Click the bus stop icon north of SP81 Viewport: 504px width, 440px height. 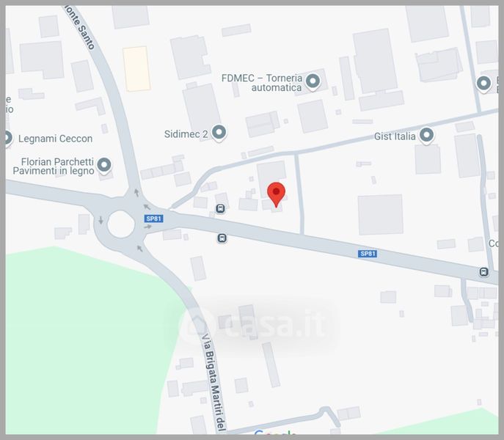(x=220, y=208)
